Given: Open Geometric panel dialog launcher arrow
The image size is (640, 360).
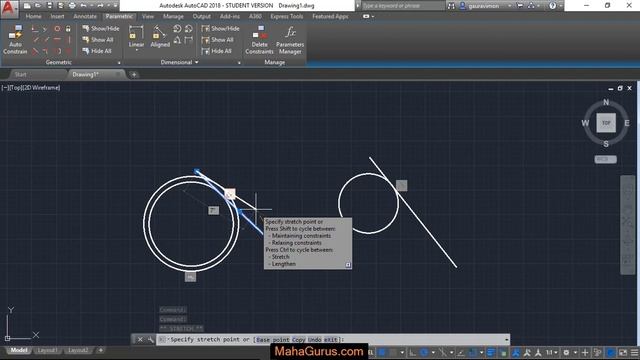Looking at the screenshot, I should coord(119,63).
